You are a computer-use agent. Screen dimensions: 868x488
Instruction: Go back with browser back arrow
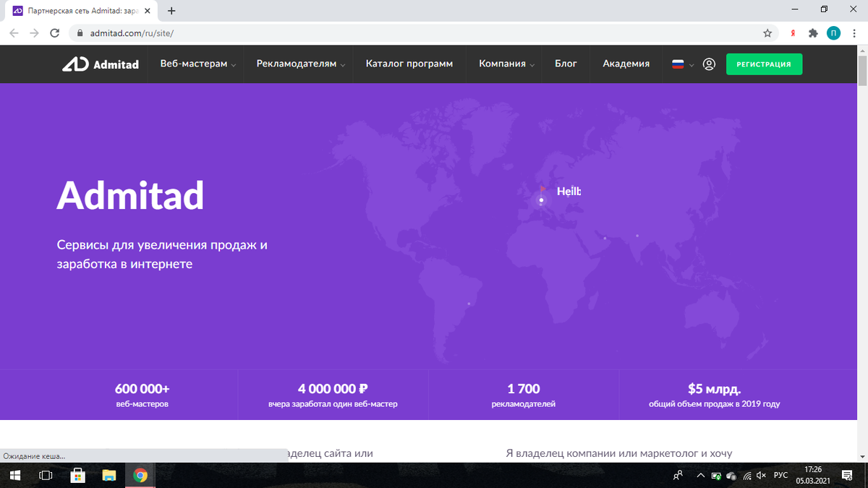(14, 33)
